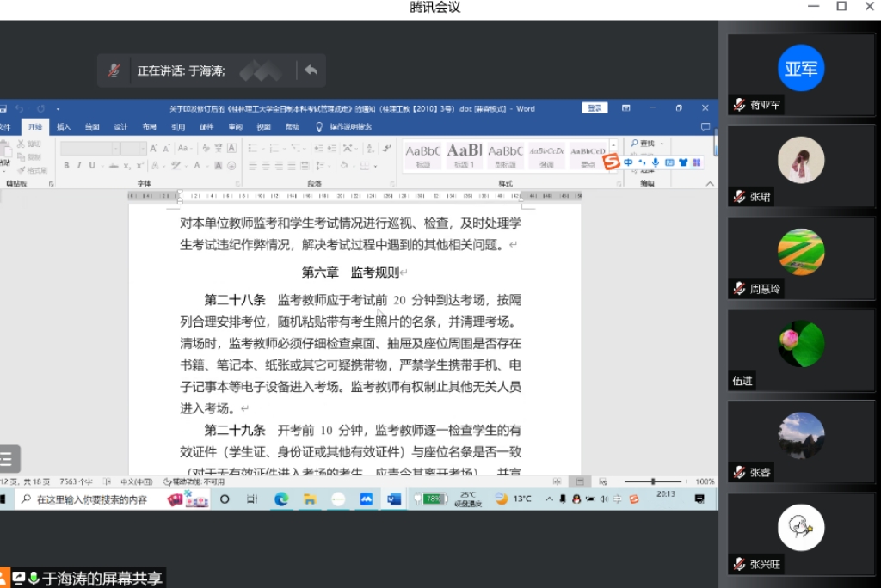Open the font name dropdown
Viewport: 881px width, 588px height.
pos(114,149)
